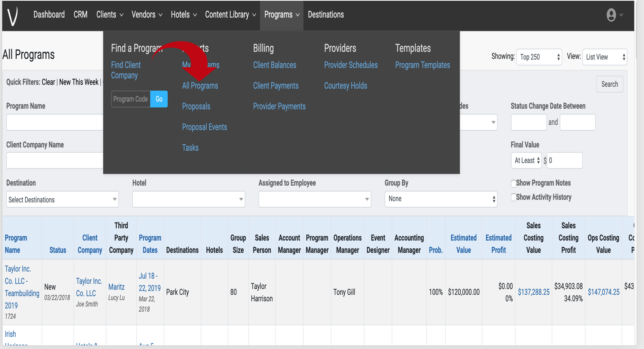This screenshot has height=349, width=644.
Task: Sort by Prob. column header
Action: pyautogui.click(x=436, y=250)
